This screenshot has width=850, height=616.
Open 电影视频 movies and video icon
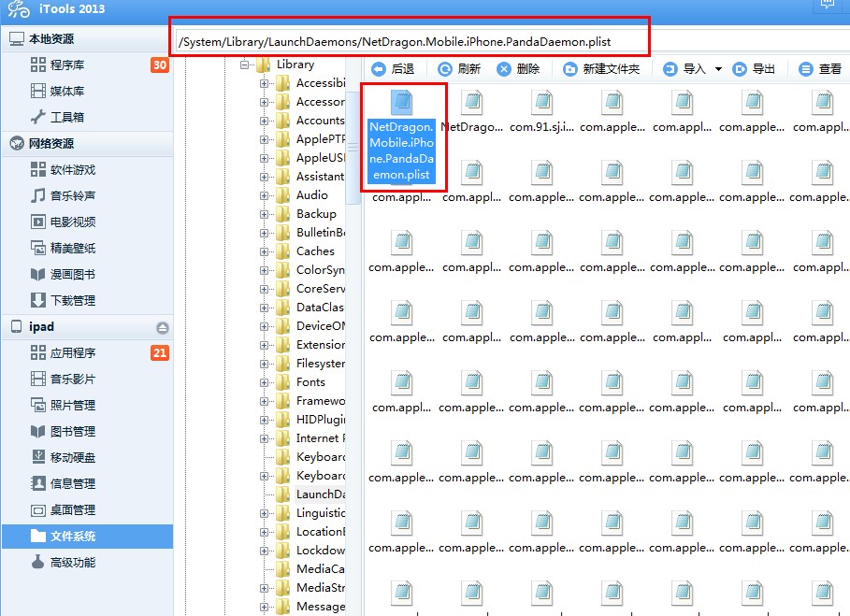(x=38, y=222)
